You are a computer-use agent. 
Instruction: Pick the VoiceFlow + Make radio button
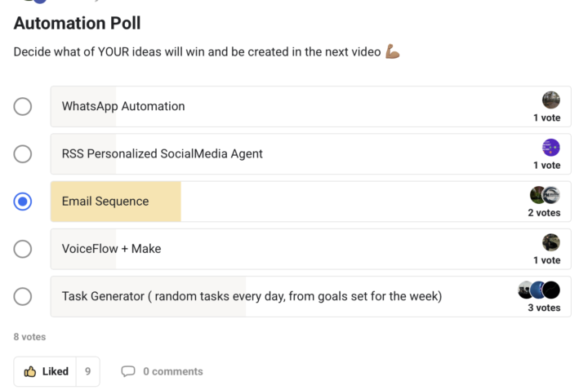pos(23,249)
